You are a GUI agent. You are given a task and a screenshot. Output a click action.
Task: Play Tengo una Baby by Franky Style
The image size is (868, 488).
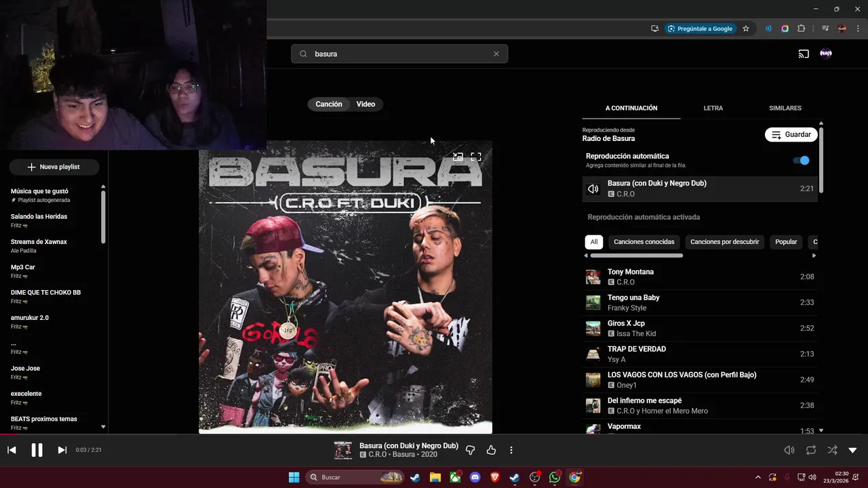coord(700,302)
